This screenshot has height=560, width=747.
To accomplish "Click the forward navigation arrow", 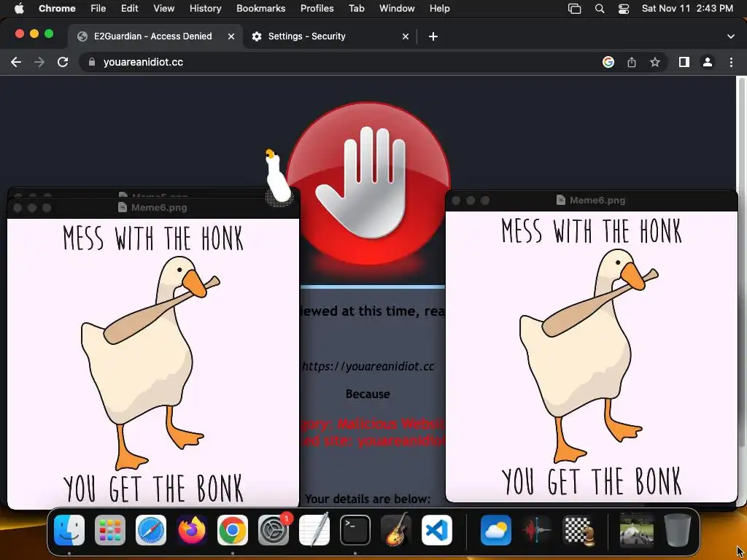I will [x=39, y=63].
